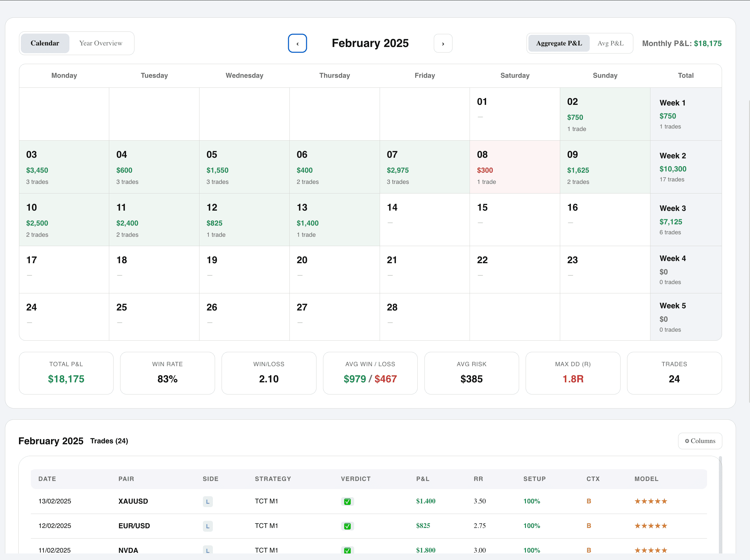Click the DATE column header
Screen dimensions: 750x560
click(x=47, y=479)
